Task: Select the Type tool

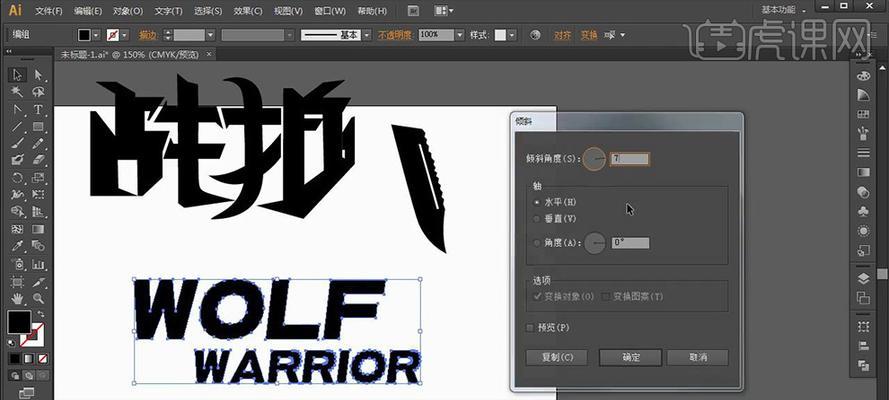Action: (x=38, y=109)
